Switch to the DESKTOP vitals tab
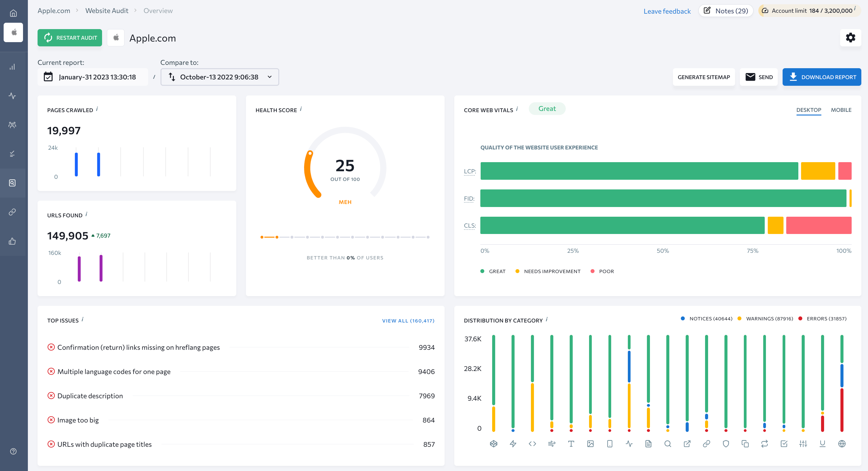This screenshot has width=868, height=471. click(808, 110)
